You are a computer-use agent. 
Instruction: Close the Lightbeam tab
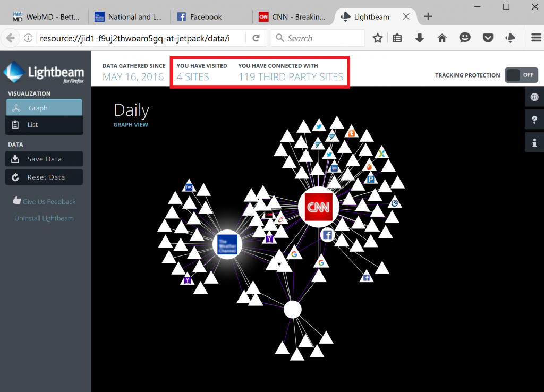point(406,16)
